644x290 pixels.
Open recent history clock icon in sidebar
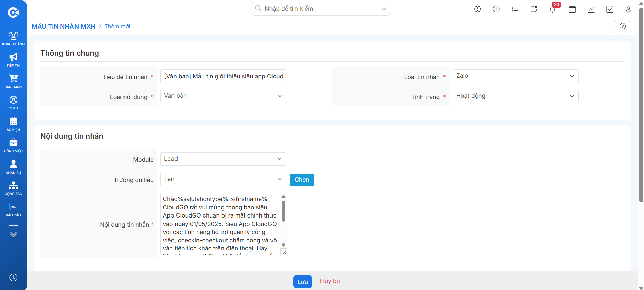click(13, 277)
